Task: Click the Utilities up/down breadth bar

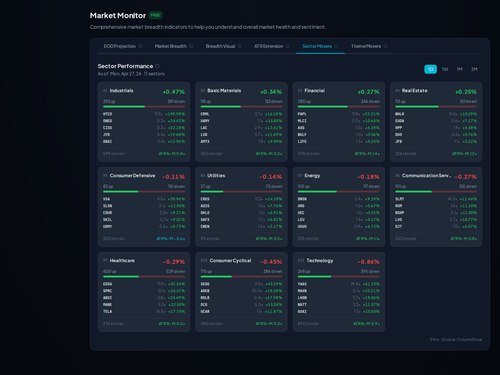Action: pyautogui.click(x=241, y=192)
